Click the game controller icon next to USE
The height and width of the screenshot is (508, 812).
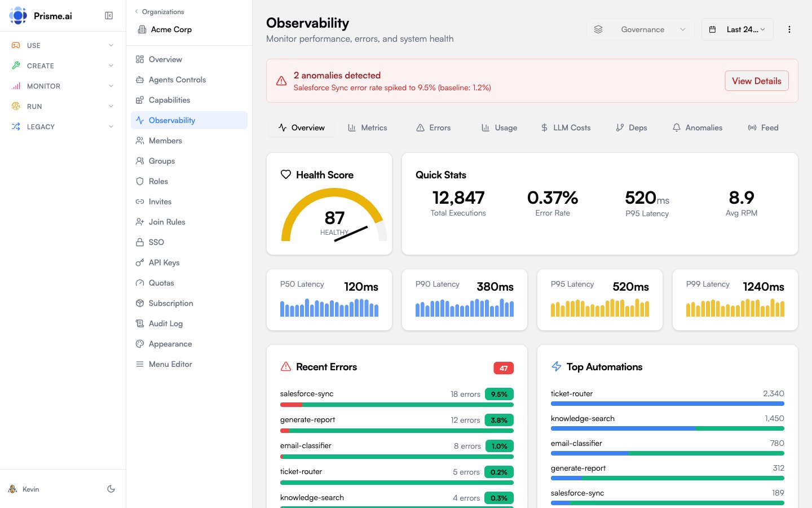(x=16, y=45)
